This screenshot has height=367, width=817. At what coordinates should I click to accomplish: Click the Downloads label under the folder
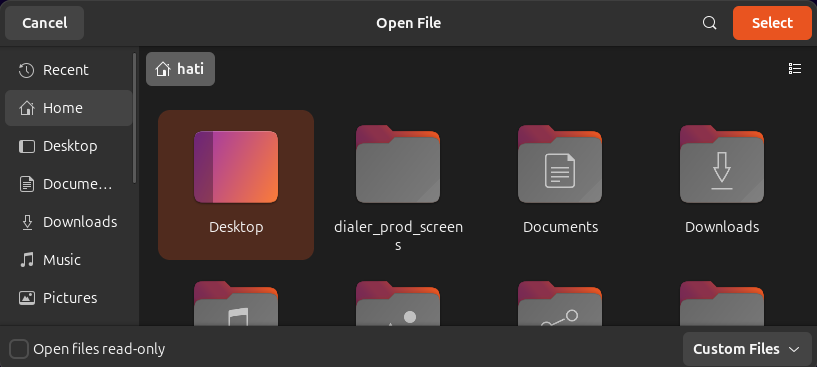pyautogui.click(x=722, y=227)
